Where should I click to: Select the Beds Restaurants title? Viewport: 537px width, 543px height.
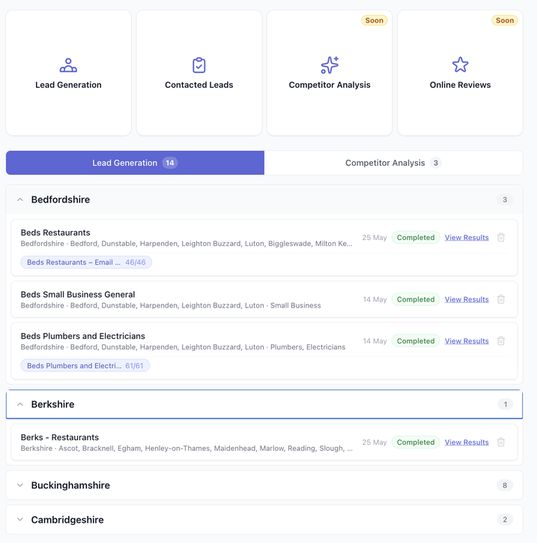pyautogui.click(x=55, y=233)
